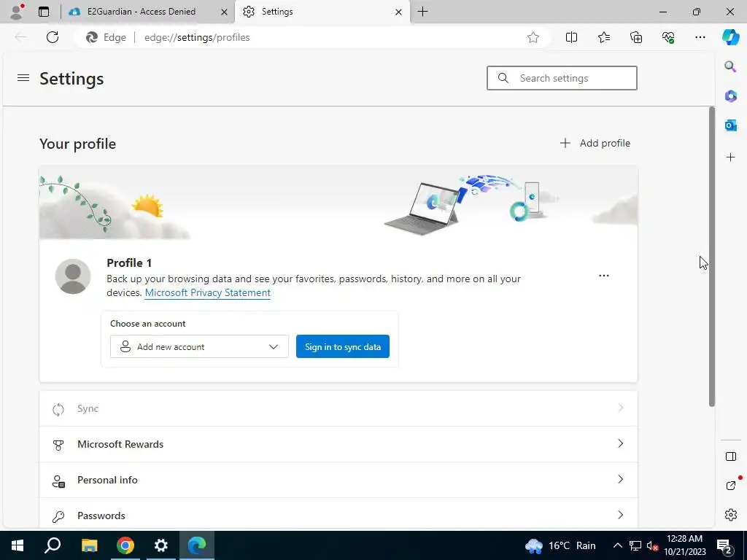This screenshot has width=747, height=560.
Task: Open the Copilot icon in toolbar
Action: coord(730,37)
